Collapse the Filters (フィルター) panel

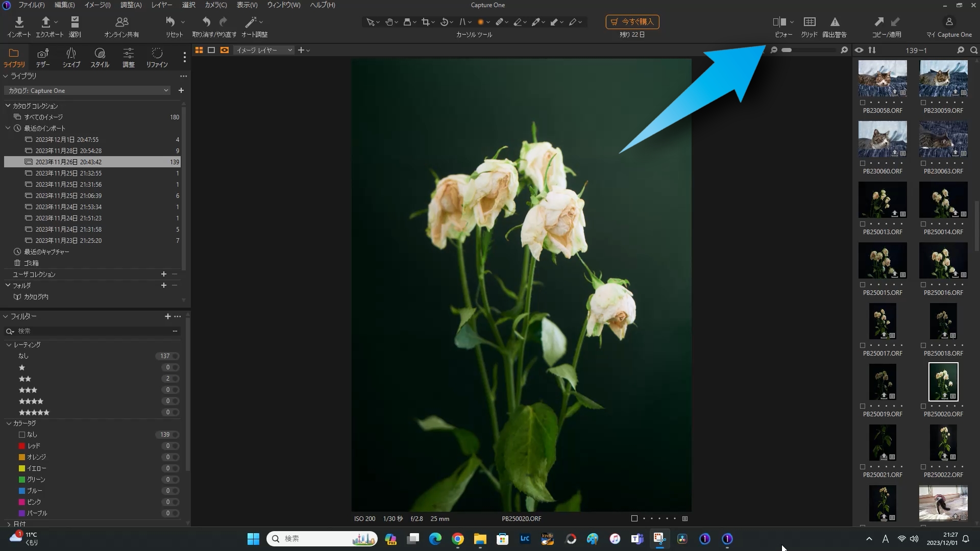tap(6, 316)
